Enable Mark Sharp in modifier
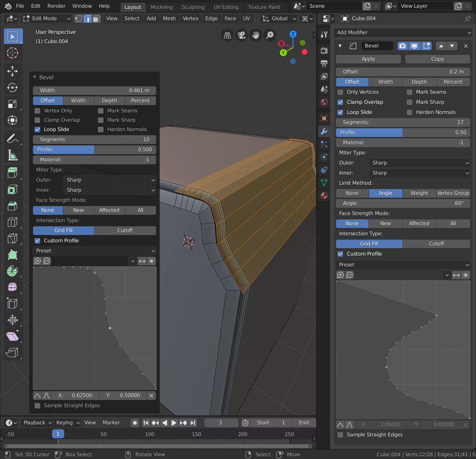Viewport: 476px width, 459px height. [409, 102]
